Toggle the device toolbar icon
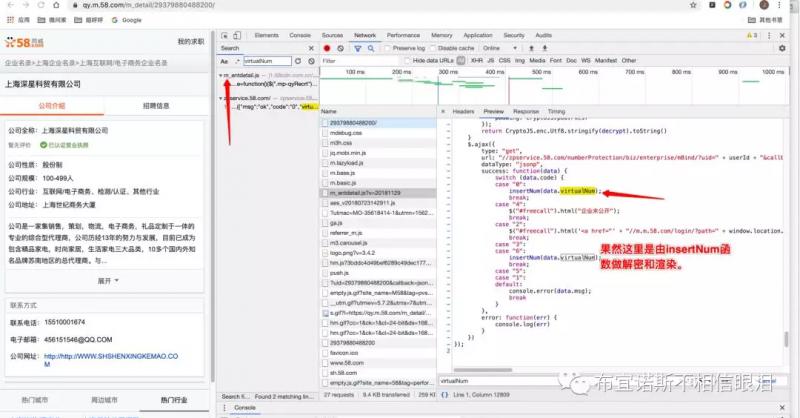 (237, 35)
